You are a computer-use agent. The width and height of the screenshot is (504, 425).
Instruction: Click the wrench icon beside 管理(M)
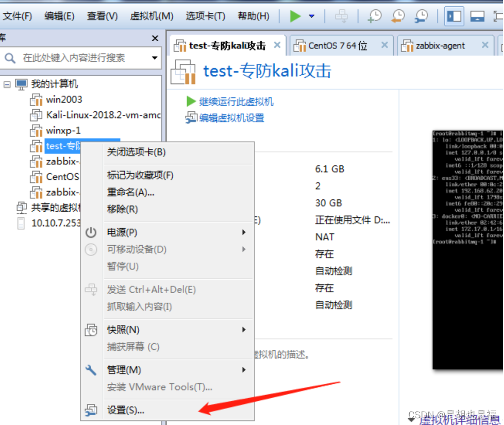91,370
